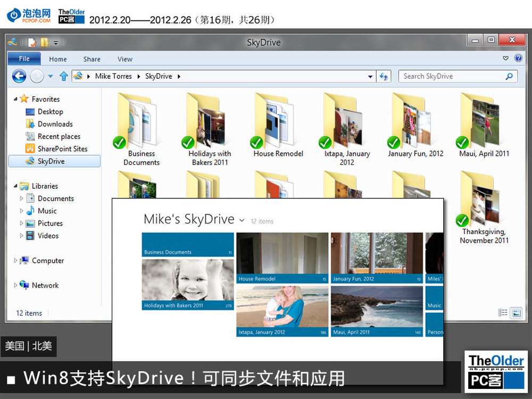532x399 pixels.
Task: Select Desktop under Favorites
Action: (50, 112)
